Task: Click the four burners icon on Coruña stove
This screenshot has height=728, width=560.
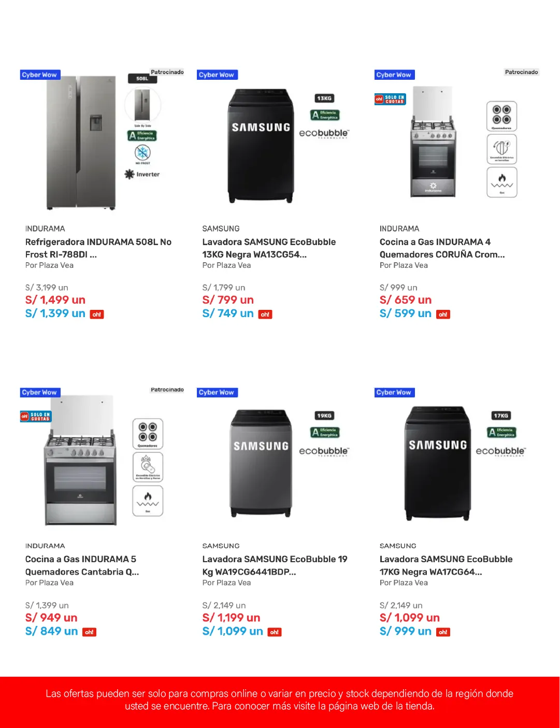Action: (501, 116)
